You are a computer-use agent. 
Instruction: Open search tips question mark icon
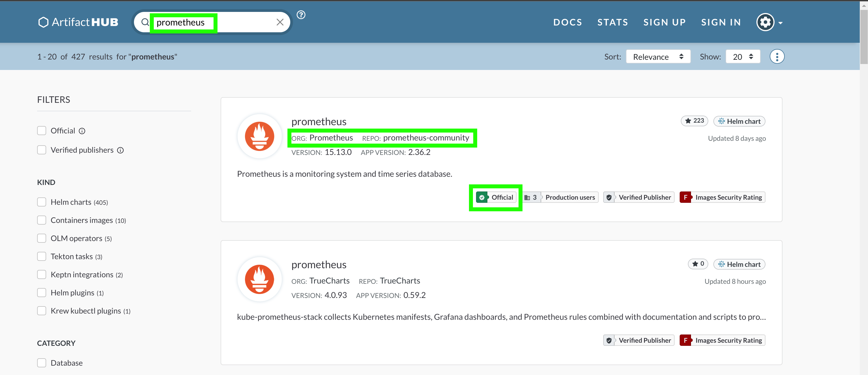click(301, 15)
